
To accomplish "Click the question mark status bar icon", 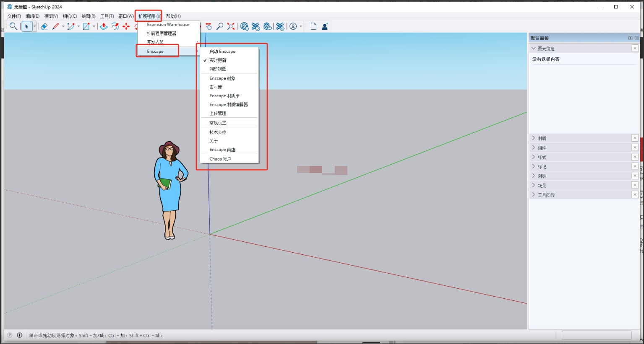I will click(10, 335).
